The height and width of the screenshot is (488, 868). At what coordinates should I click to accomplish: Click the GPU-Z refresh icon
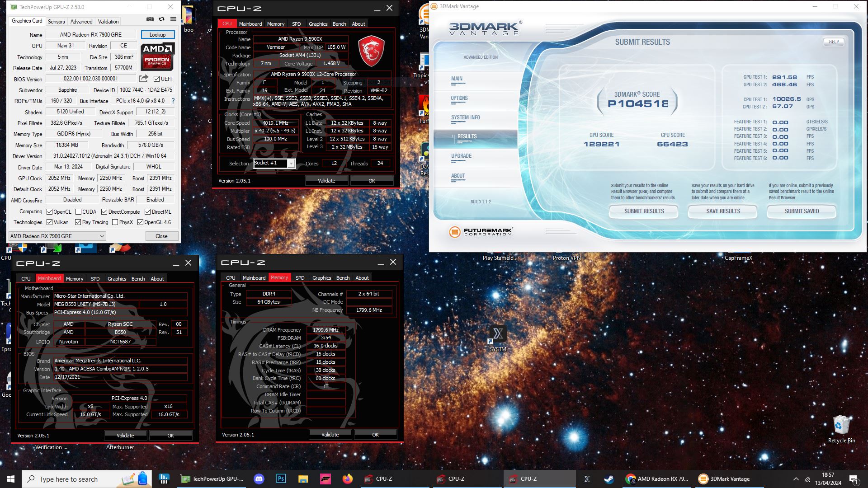tap(161, 19)
